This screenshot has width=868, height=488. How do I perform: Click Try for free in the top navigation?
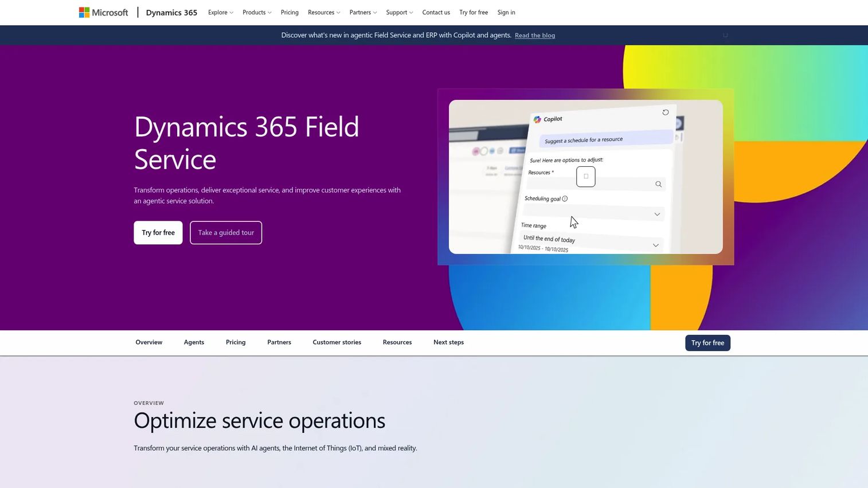click(474, 13)
